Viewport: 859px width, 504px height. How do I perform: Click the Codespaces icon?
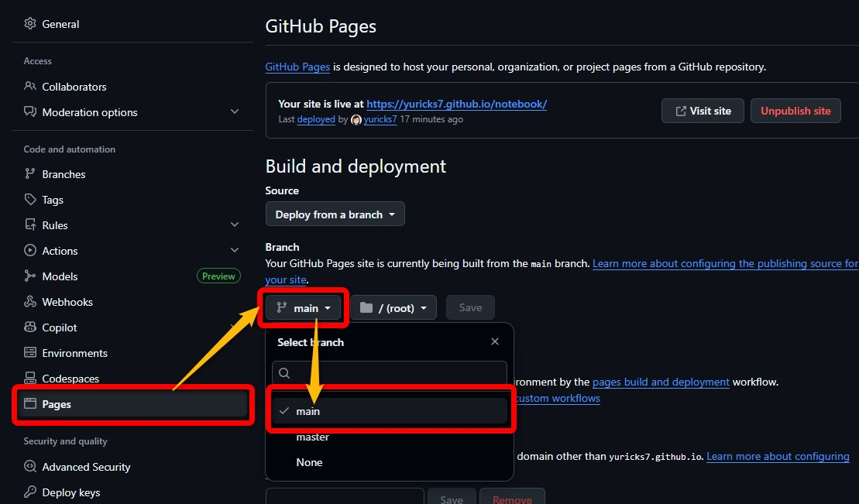(x=30, y=378)
